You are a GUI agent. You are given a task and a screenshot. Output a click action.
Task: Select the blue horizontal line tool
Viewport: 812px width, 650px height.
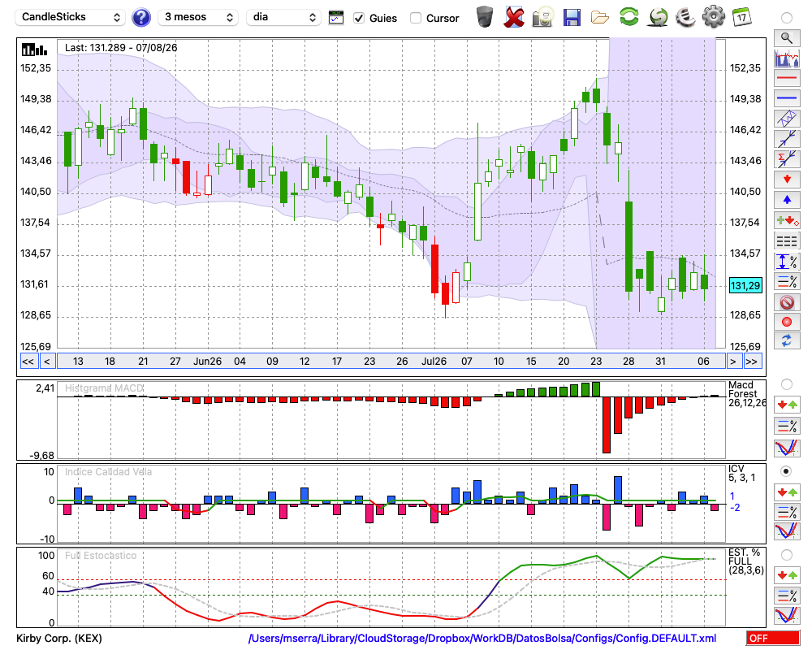tap(787, 97)
